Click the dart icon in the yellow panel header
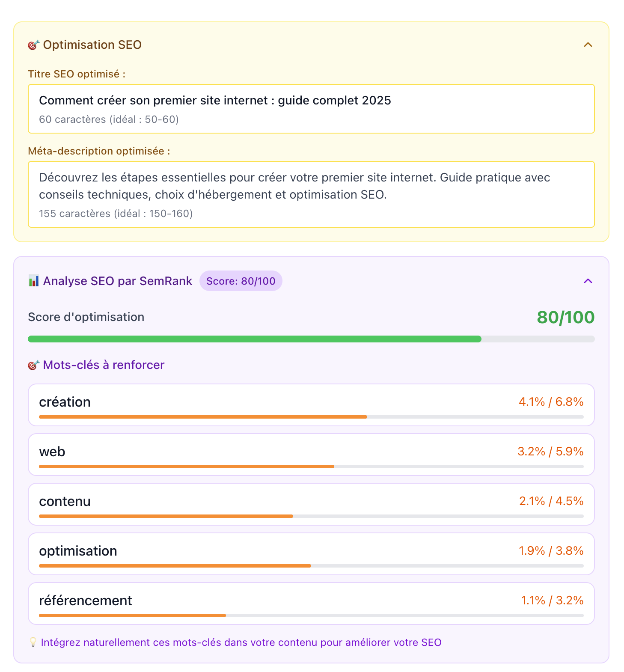 coord(33,44)
